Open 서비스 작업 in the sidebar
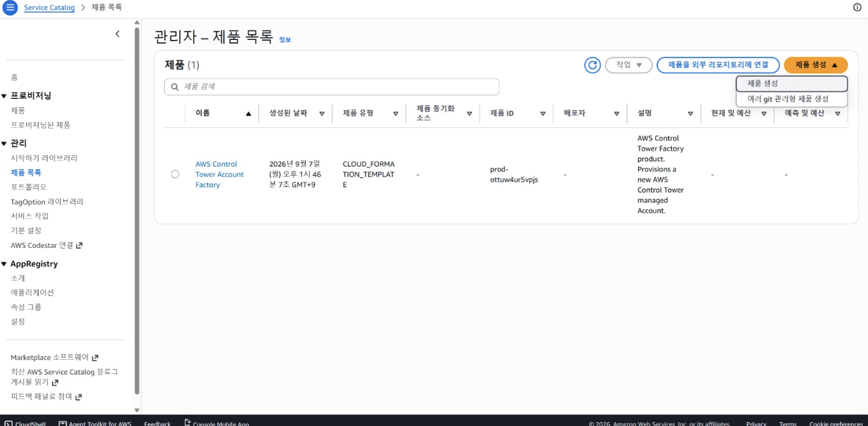The height and width of the screenshot is (426, 868). click(x=30, y=216)
